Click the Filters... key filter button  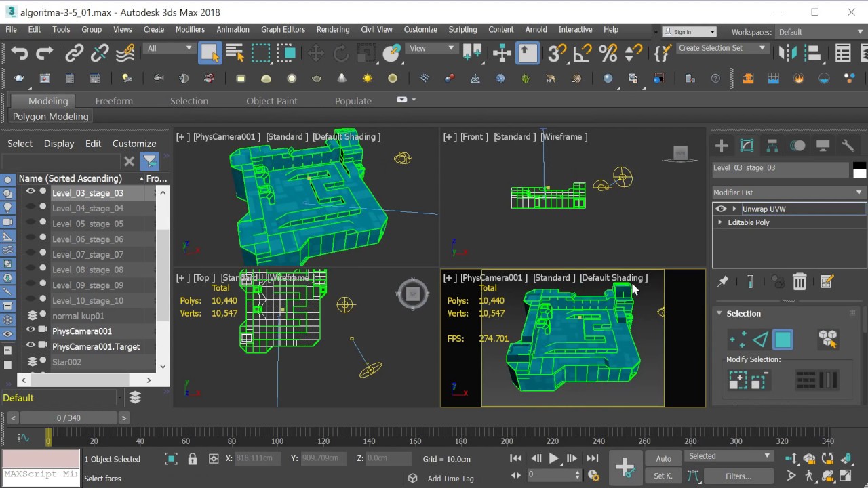(738, 476)
